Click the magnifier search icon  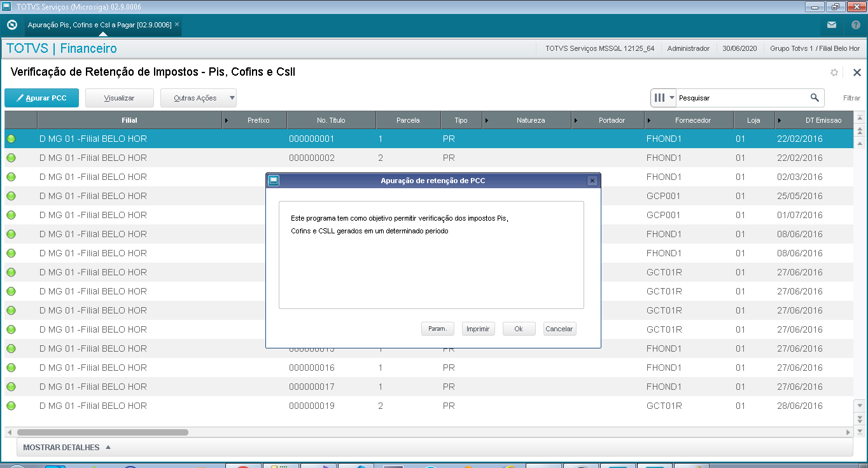click(815, 98)
